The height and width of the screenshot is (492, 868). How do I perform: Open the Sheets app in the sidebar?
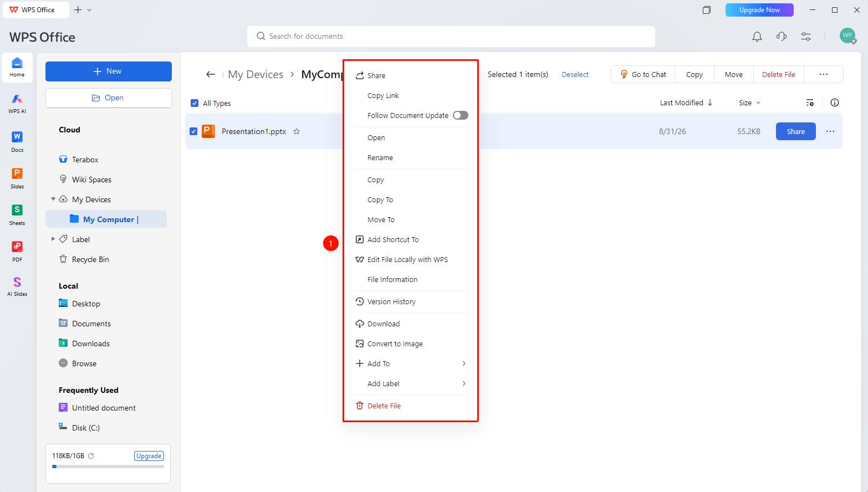17,215
